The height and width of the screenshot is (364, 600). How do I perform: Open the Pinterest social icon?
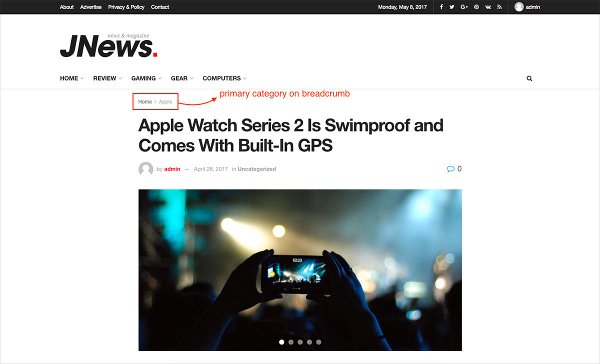point(476,7)
